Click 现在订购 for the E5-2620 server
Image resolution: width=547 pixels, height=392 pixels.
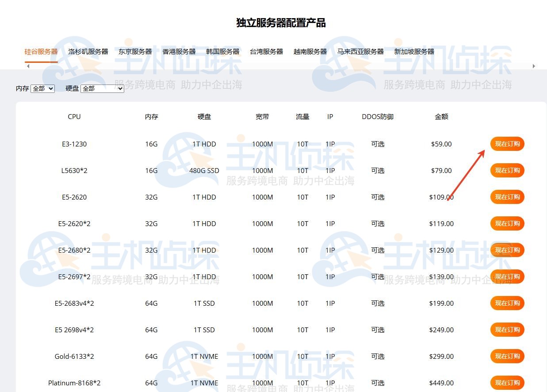[x=507, y=197]
